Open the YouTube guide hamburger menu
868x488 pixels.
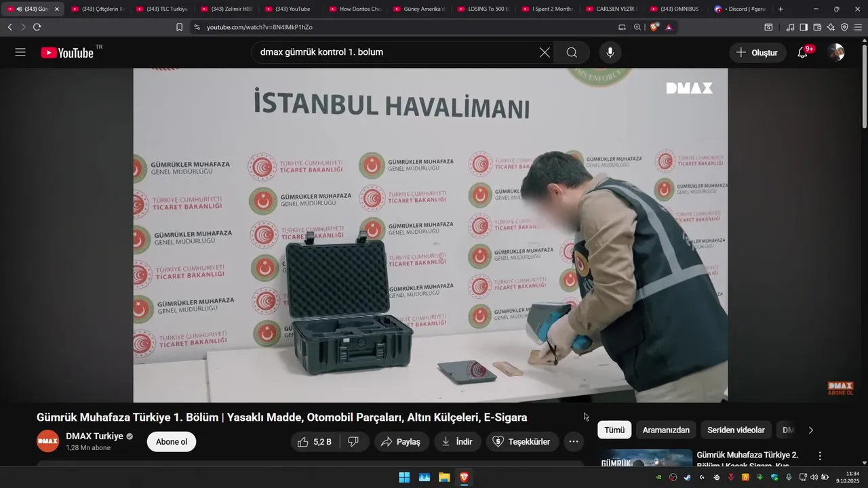[20, 52]
